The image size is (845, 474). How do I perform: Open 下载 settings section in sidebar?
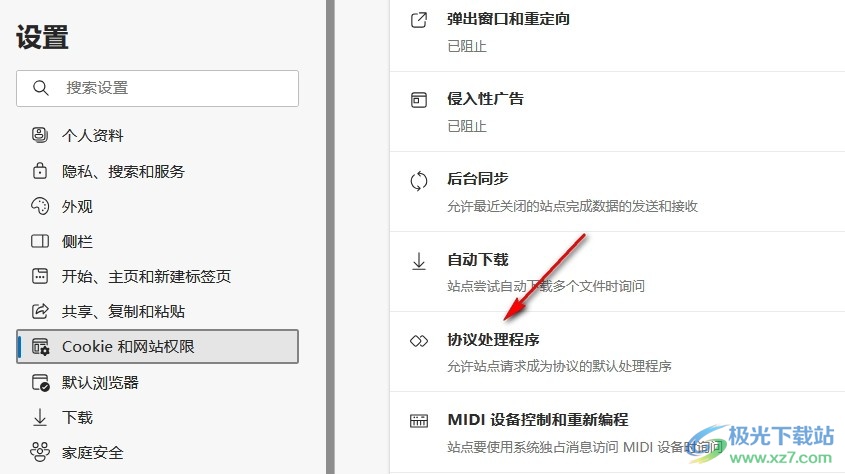point(77,417)
